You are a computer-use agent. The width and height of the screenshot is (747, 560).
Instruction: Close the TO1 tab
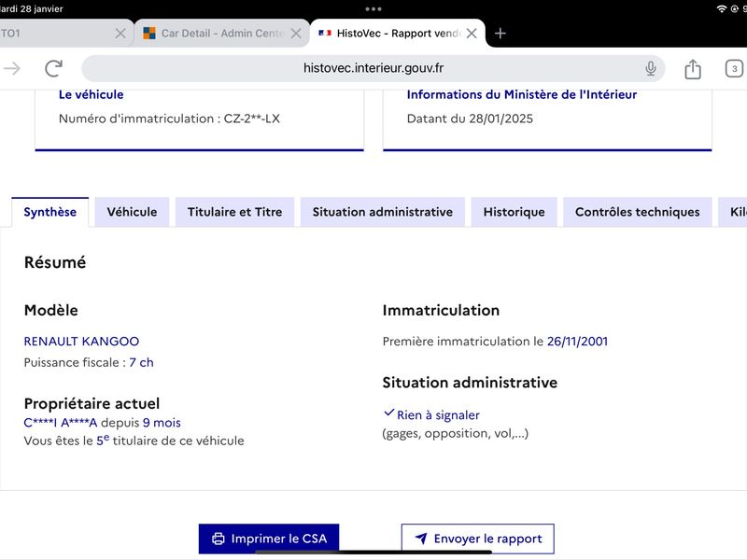coord(120,34)
